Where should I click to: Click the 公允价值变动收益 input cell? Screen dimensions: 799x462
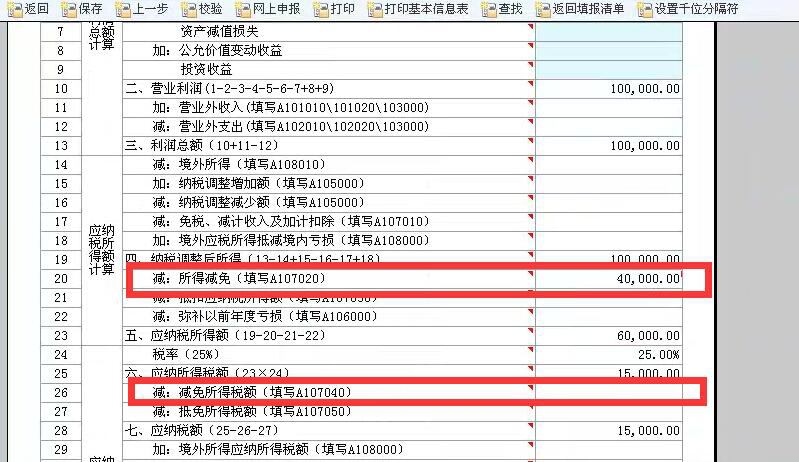point(609,51)
